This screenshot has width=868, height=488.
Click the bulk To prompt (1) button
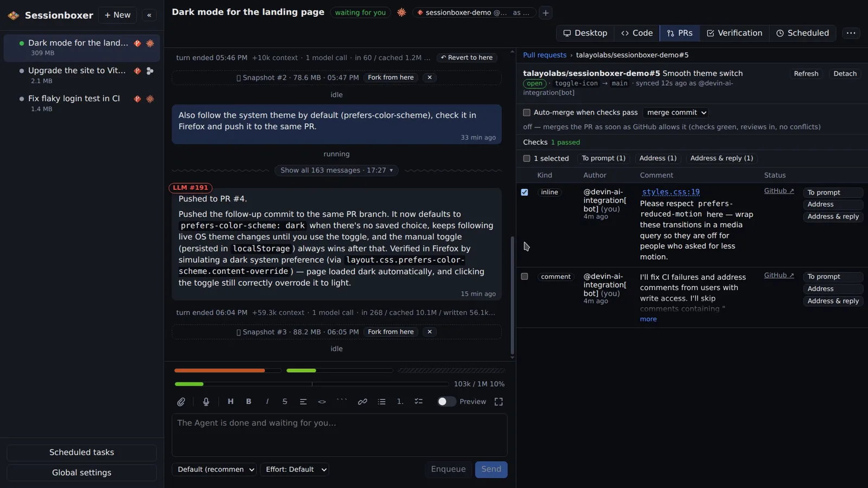click(x=604, y=158)
